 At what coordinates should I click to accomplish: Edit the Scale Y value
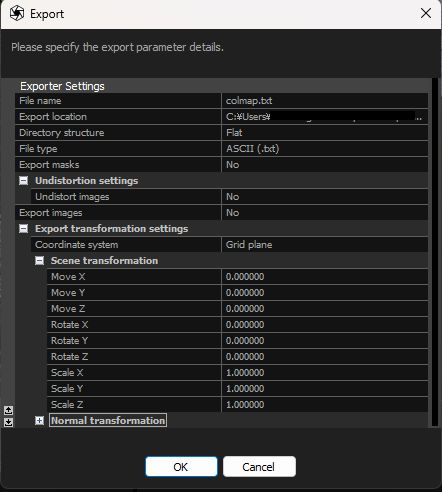click(x=325, y=389)
